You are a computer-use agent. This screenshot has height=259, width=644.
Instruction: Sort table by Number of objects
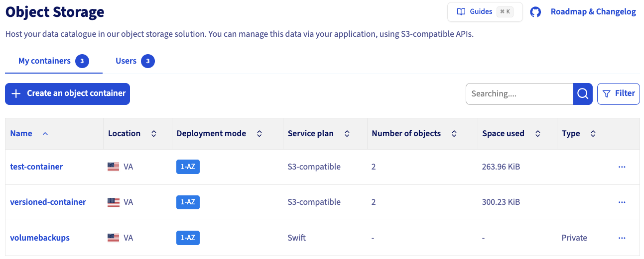coord(454,134)
